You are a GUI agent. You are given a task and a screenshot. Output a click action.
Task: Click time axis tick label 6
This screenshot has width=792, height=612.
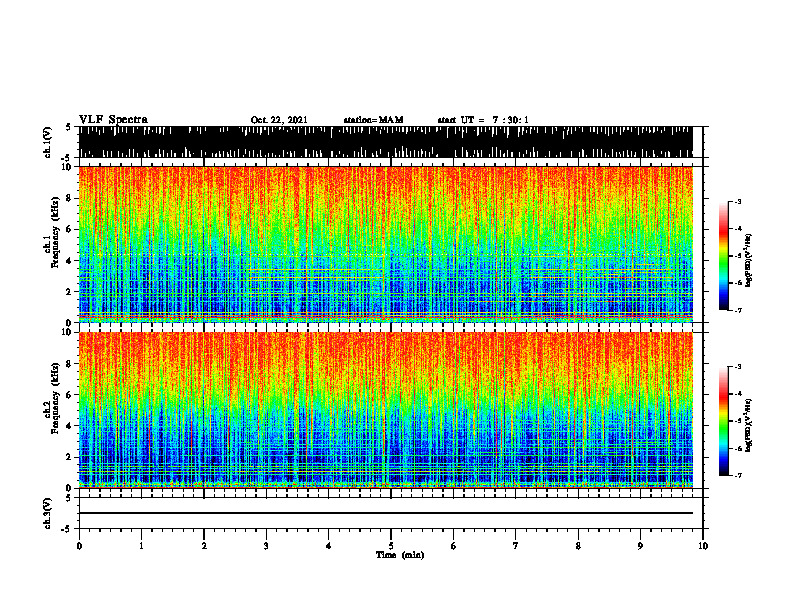click(454, 546)
